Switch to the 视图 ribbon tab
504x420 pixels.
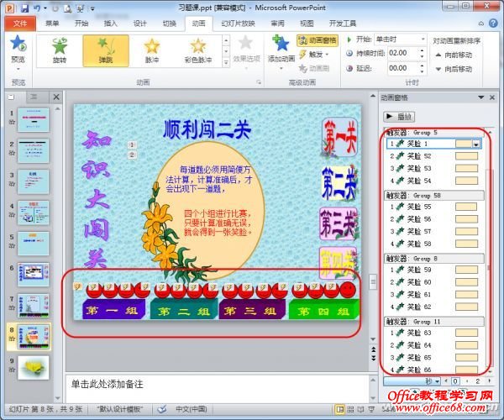click(307, 24)
